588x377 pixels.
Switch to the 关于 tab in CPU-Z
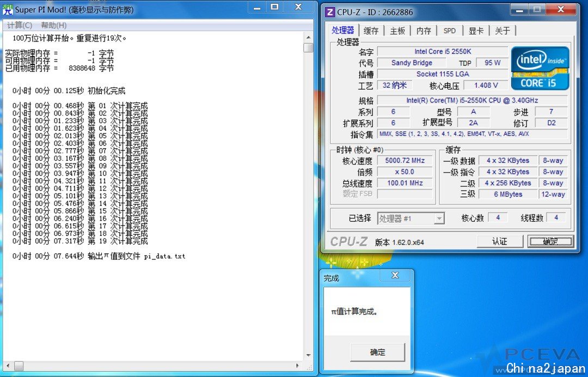pos(502,31)
